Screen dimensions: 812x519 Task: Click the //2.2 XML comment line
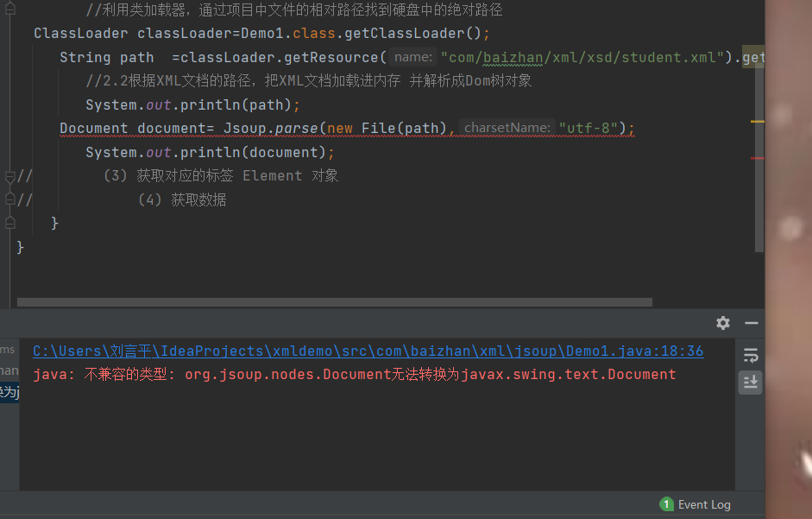(x=309, y=81)
